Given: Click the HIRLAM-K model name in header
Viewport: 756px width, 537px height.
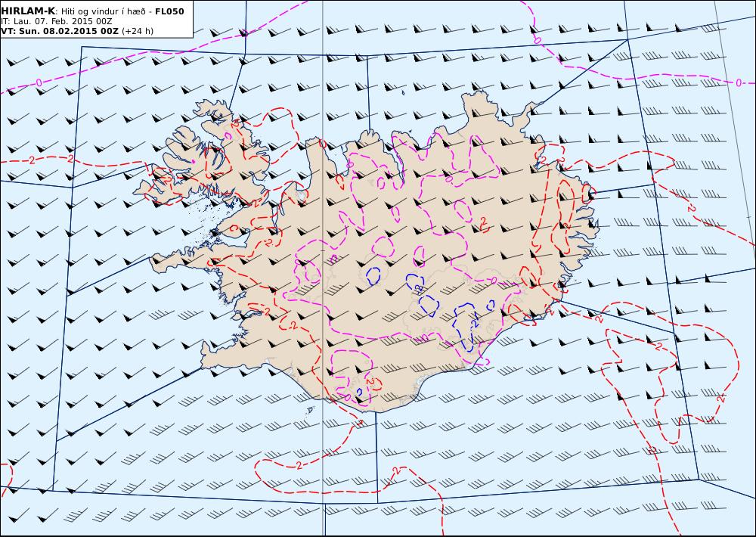Looking at the screenshot, I should point(28,11).
